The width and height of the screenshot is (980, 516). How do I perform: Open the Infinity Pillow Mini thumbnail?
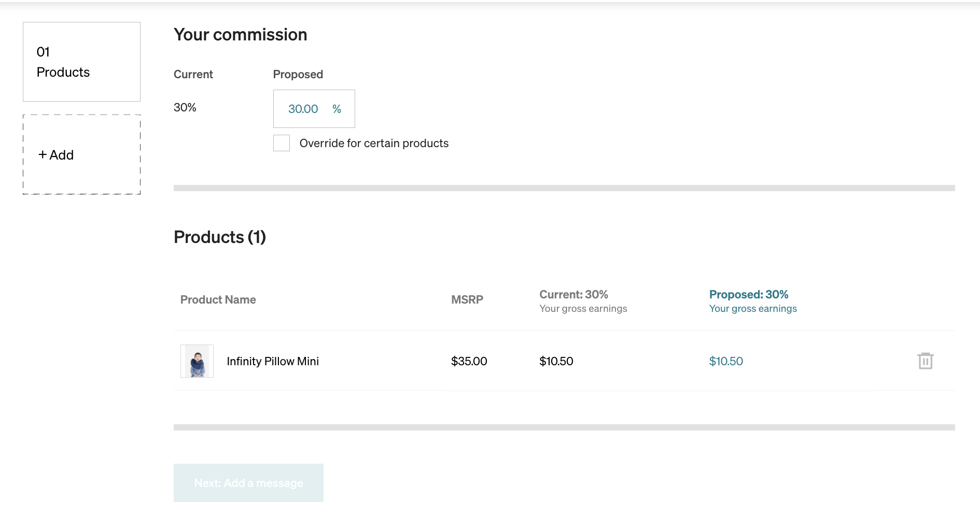[x=197, y=361]
